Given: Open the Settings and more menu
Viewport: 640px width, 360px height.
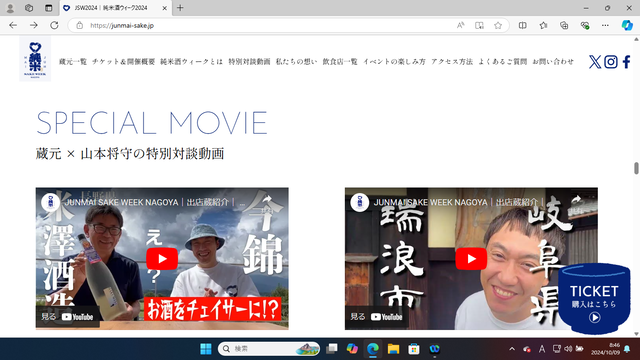Looking at the screenshot, I should coord(605,25).
